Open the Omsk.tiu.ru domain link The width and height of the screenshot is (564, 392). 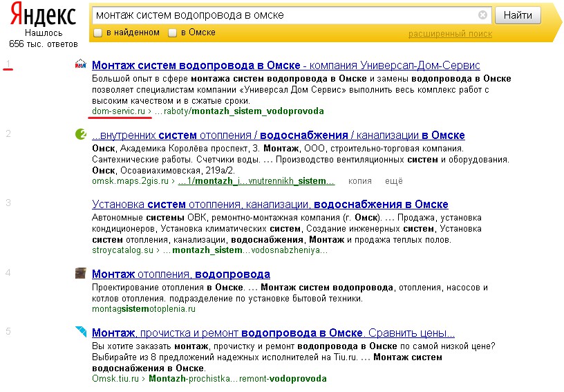(x=115, y=379)
